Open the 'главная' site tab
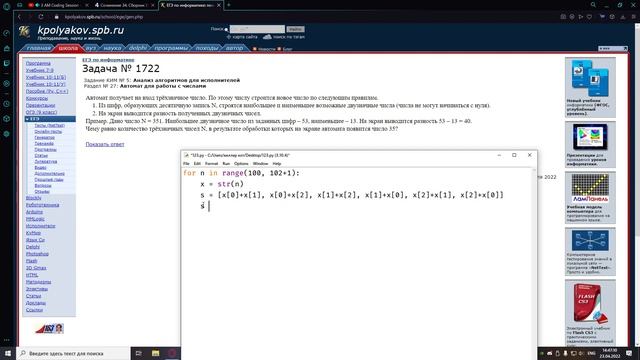The image size is (640, 360). click(x=39, y=48)
